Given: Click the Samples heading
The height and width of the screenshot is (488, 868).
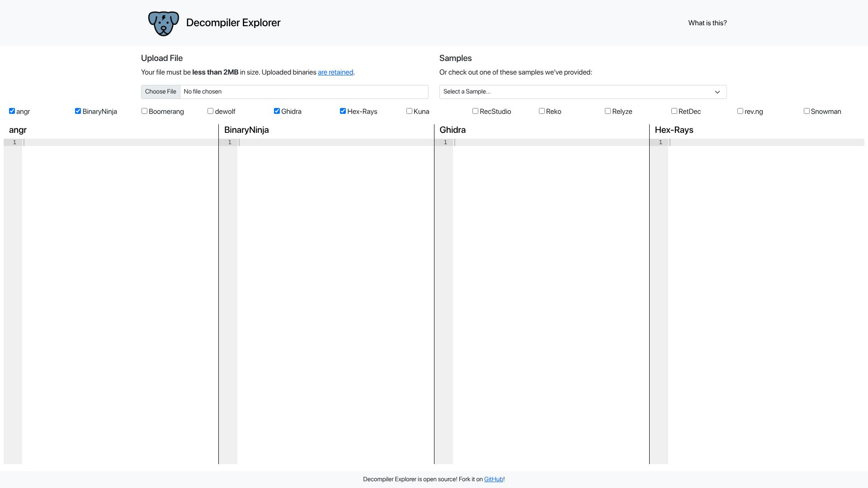Looking at the screenshot, I should (x=456, y=58).
